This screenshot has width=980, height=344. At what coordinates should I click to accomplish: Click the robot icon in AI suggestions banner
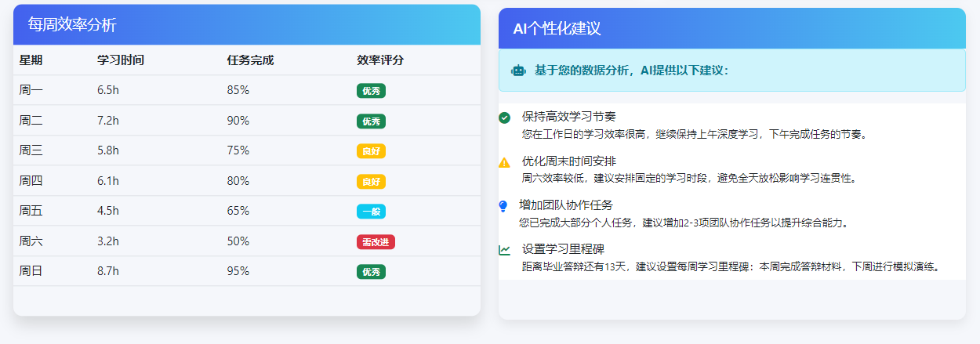518,71
